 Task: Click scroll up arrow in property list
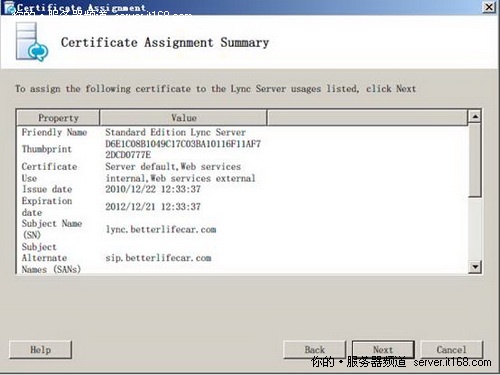(x=475, y=117)
